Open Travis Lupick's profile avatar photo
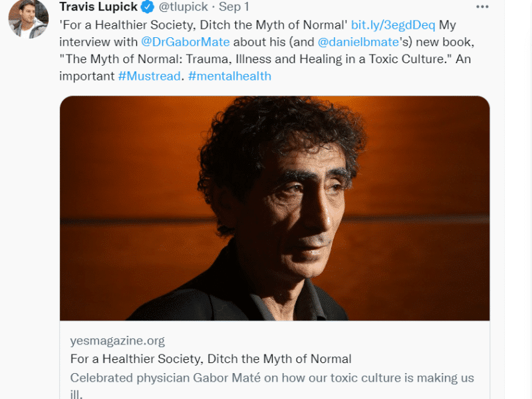The width and height of the screenshot is (532, 399). (29, 19)
